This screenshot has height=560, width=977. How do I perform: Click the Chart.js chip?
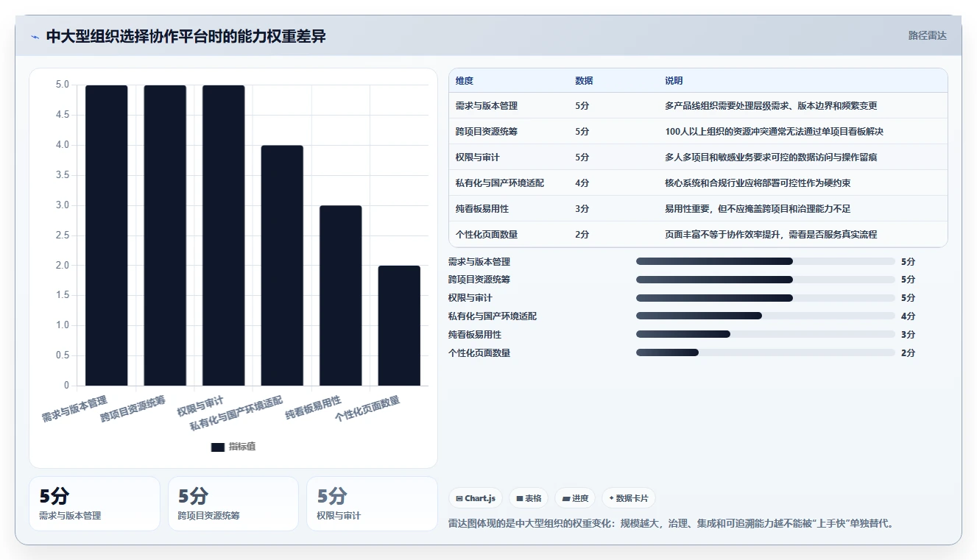click(x=476, y=498)
